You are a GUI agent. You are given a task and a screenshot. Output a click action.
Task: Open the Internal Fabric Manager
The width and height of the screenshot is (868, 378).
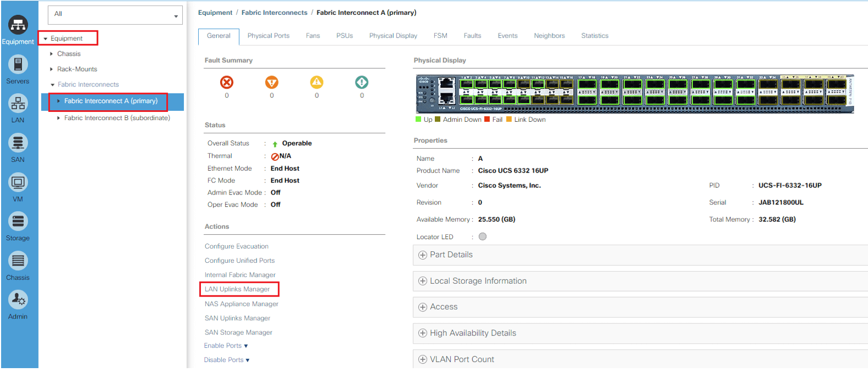click(x=240, y=275)
